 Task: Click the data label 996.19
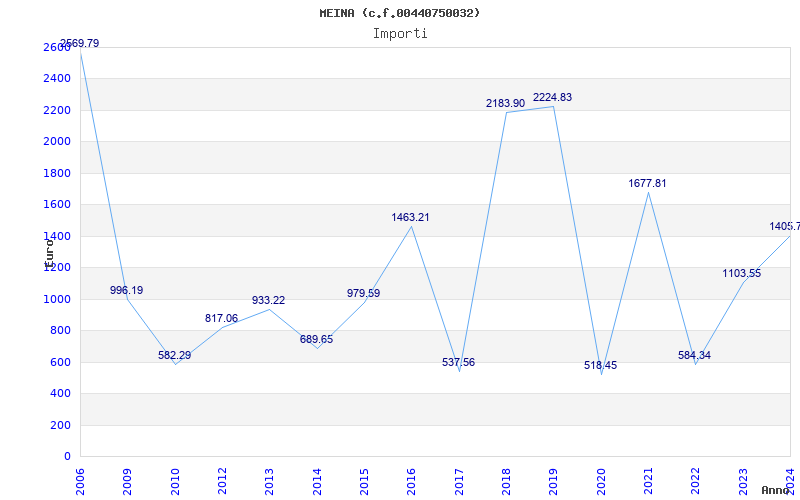[127, 290]
